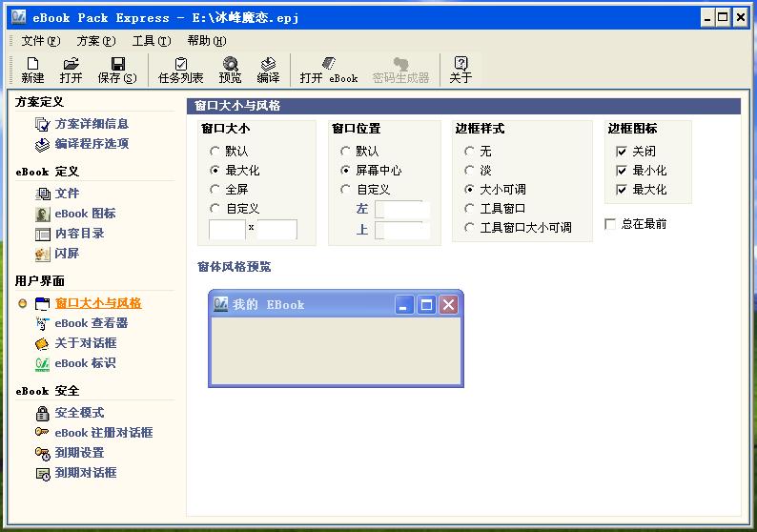757x532 pixels.
Task: Open the eBook 查看器 link
Action: 92,323
